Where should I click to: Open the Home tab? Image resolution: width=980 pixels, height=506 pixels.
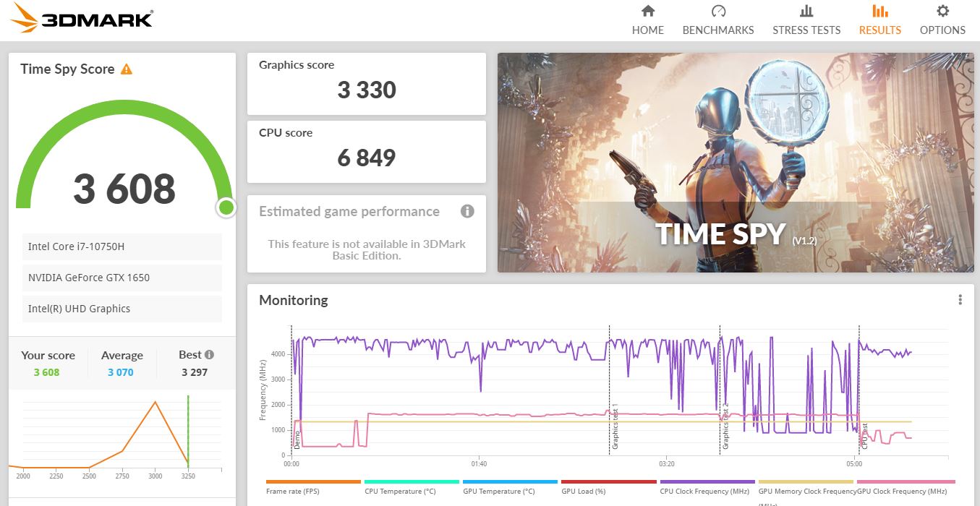647,20
